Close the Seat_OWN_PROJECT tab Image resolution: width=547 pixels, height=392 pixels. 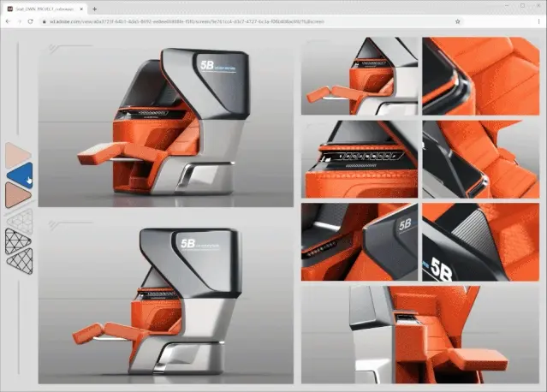point(81,8)
